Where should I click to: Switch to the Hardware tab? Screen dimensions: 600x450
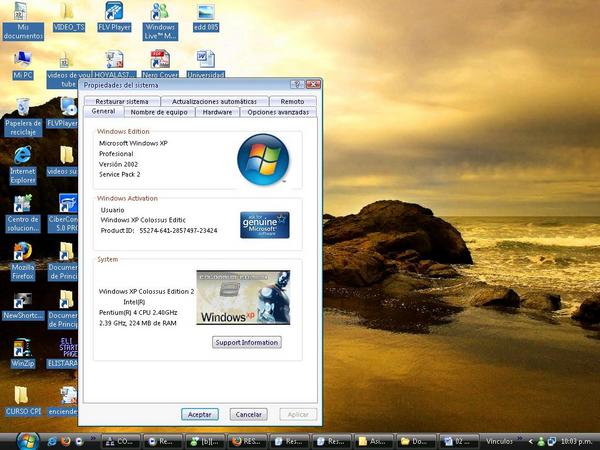tap(217, 112)
